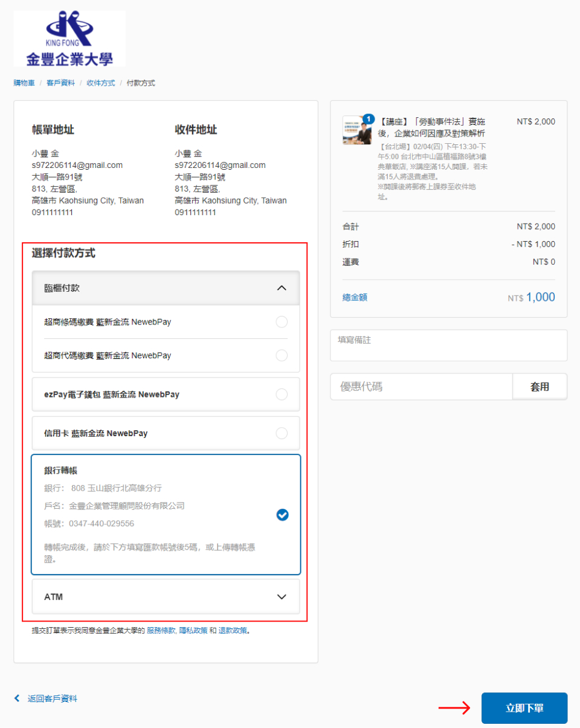Image resolution: width=580 pixels, height=728 pixels.
Task: Open the 服務條款 link
Action: 161,630
